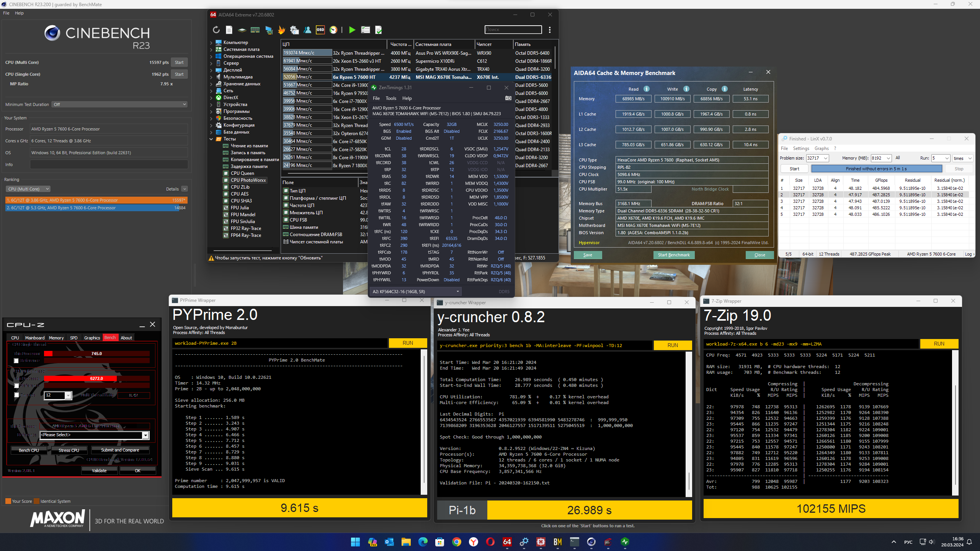Click AIDA64 refresh toolbar icon
Screen dimensions: 980x551
[x=216, y=30]
